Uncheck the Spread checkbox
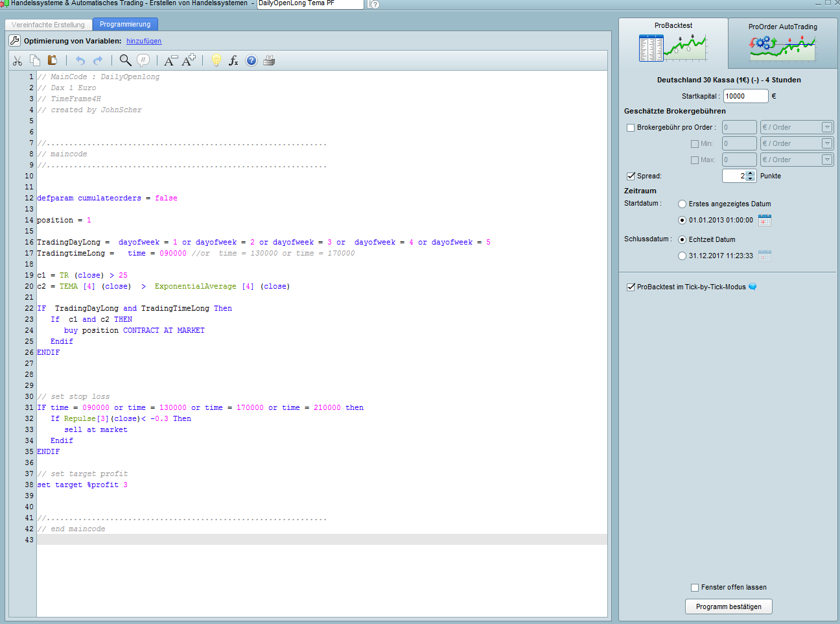The image size is (840, 624). [631, 176]
